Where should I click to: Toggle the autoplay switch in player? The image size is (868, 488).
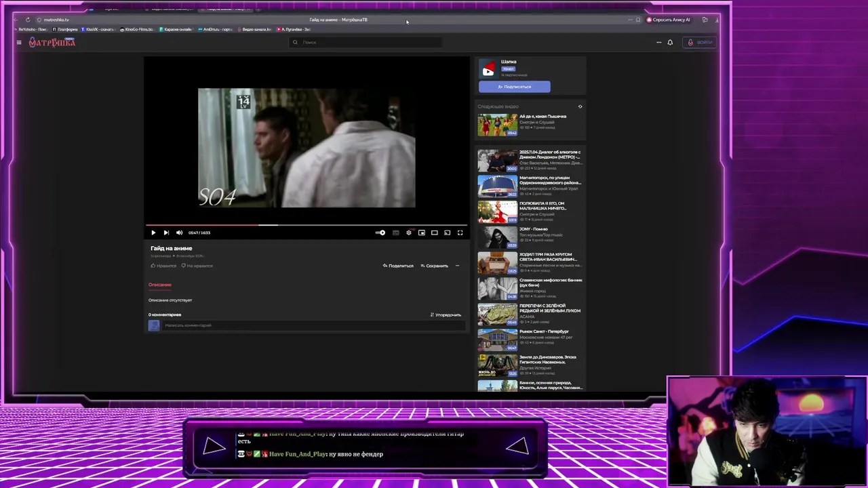(380, 232)
